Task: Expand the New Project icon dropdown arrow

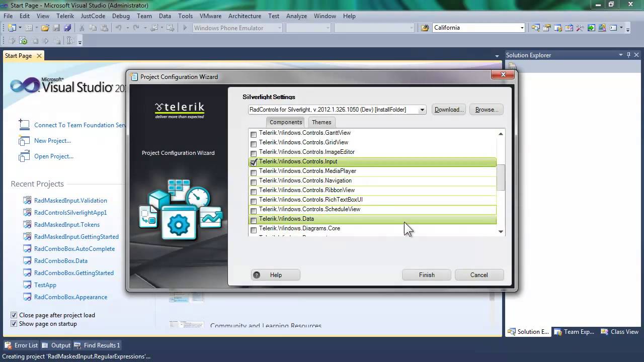Action: coord(19,28)
